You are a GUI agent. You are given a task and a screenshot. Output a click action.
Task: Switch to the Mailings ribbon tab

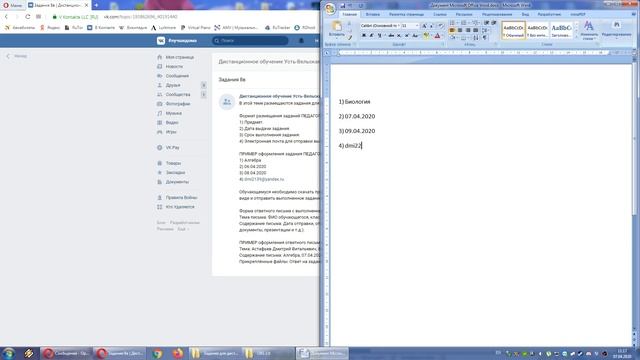[x=464, y=14]
